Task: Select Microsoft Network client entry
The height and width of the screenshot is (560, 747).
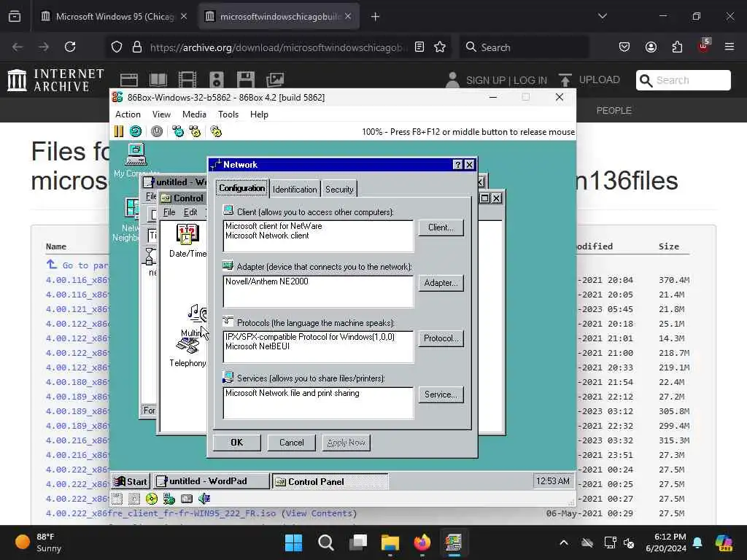Action: tap(267, 236)
